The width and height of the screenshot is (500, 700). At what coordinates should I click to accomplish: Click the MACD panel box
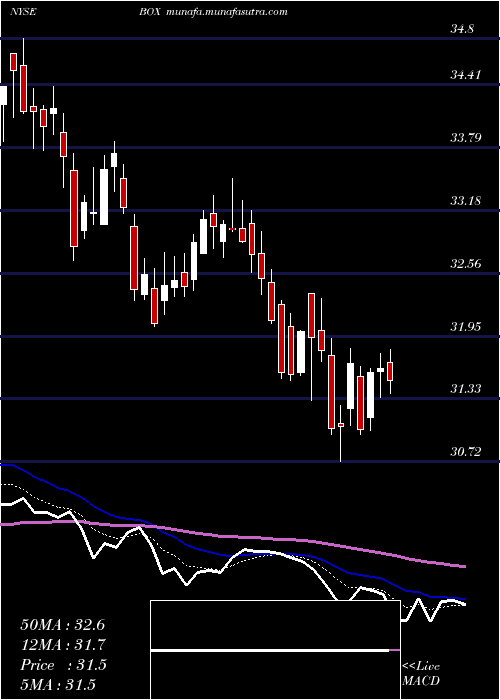coord(275,650)
